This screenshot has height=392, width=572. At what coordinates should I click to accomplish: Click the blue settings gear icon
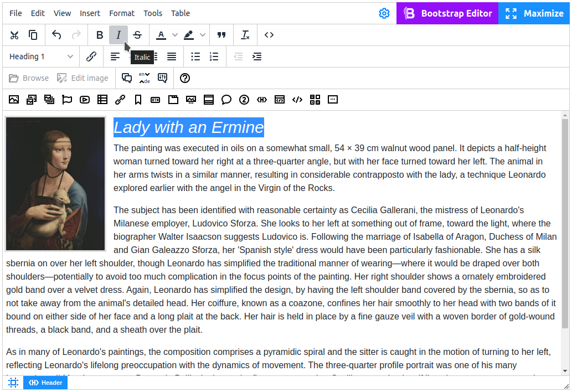pyautogui.click(x=384, y=13)
